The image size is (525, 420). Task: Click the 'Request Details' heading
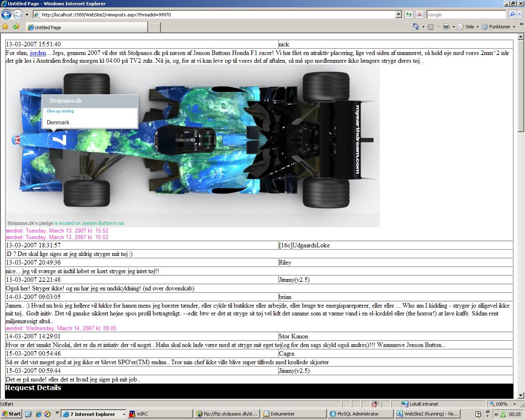click(x=33, y=388)
